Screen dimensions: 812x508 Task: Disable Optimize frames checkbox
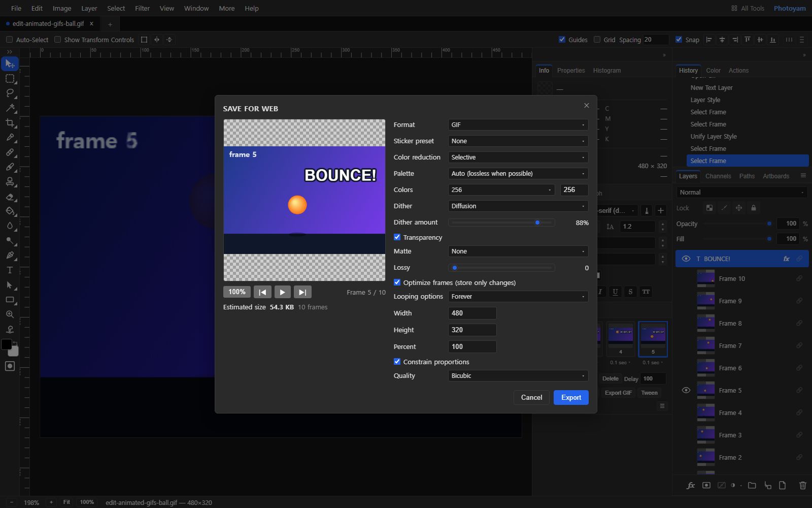pos(397,282)
